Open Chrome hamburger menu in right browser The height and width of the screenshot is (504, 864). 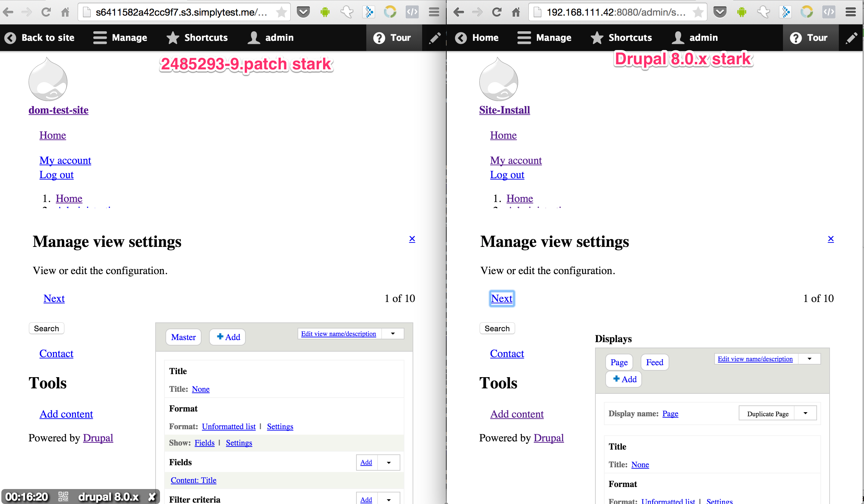(x=851, y=12)
